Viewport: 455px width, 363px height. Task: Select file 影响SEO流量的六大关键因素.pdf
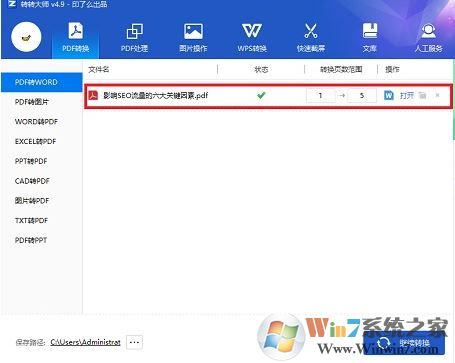point(155,96)
